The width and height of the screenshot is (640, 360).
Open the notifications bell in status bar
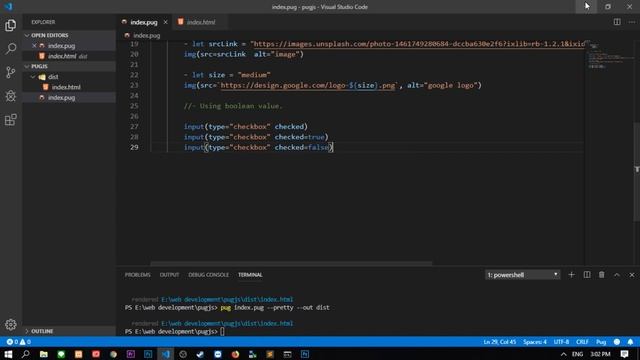631,342
